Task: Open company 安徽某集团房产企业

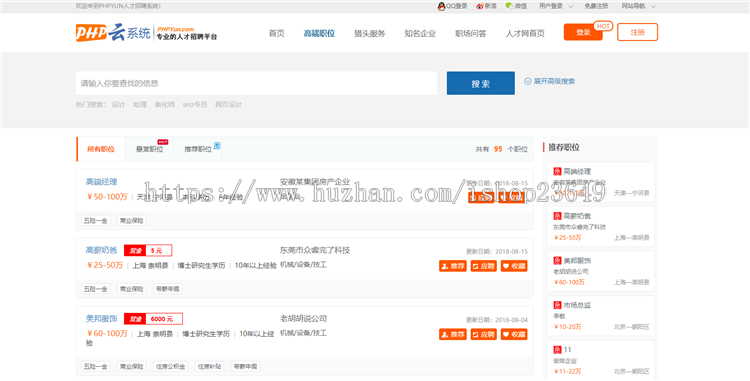Action: (315, 182)
